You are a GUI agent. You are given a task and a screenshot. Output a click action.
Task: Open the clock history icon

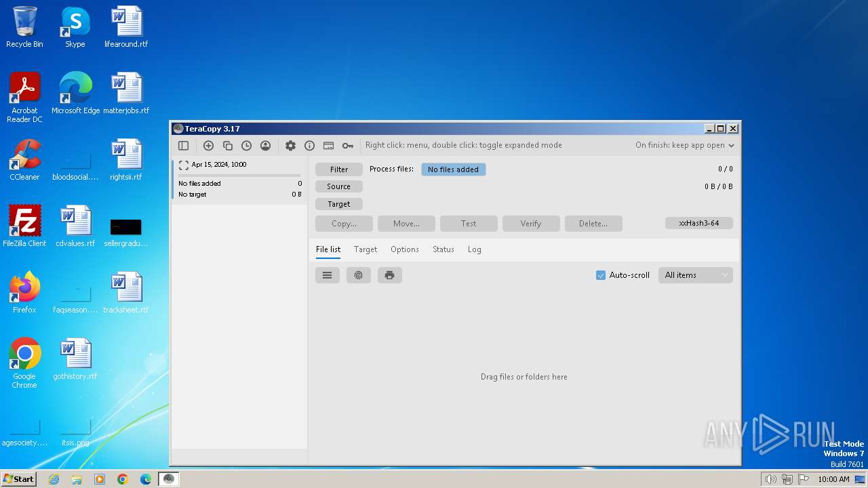[246, 146]
